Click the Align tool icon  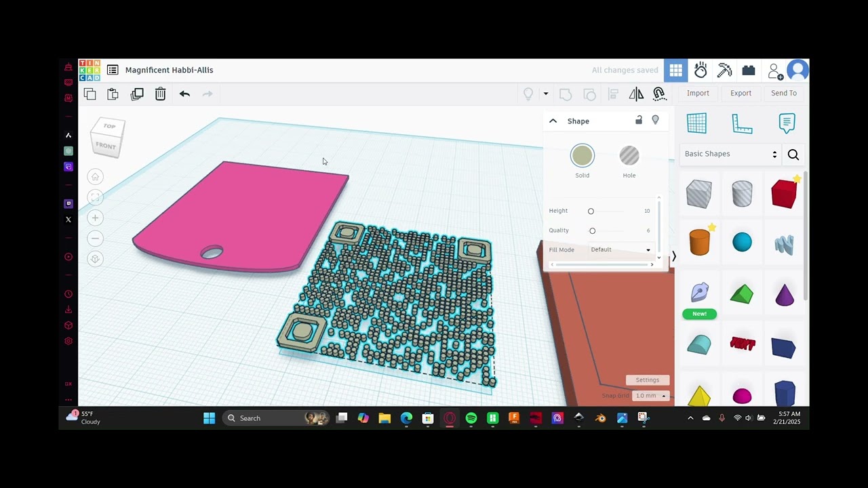coord(614,94)
